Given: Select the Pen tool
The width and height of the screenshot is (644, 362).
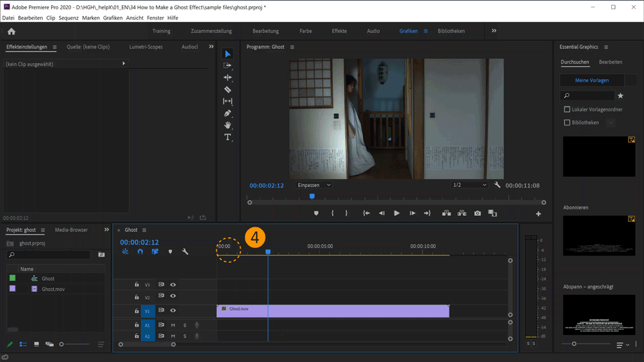Looking at the screenshot, I should click(x=227, y=113).
